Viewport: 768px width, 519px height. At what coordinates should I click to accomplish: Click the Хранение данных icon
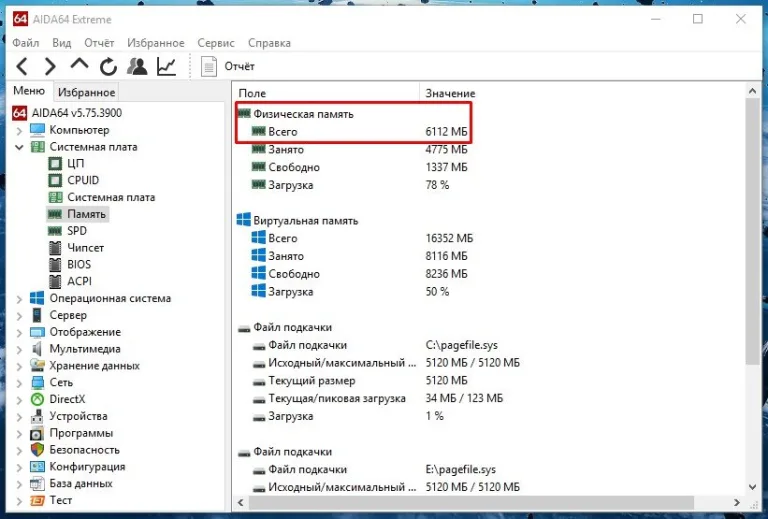[x=37, y=366]
